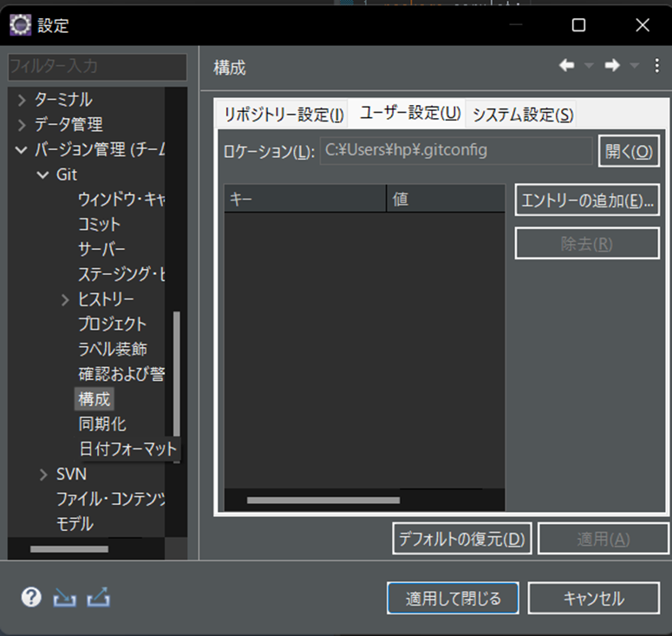The height and width of the screenshot is (636, 672).
Task: Click the 値 column header
Action: [446, 199]
